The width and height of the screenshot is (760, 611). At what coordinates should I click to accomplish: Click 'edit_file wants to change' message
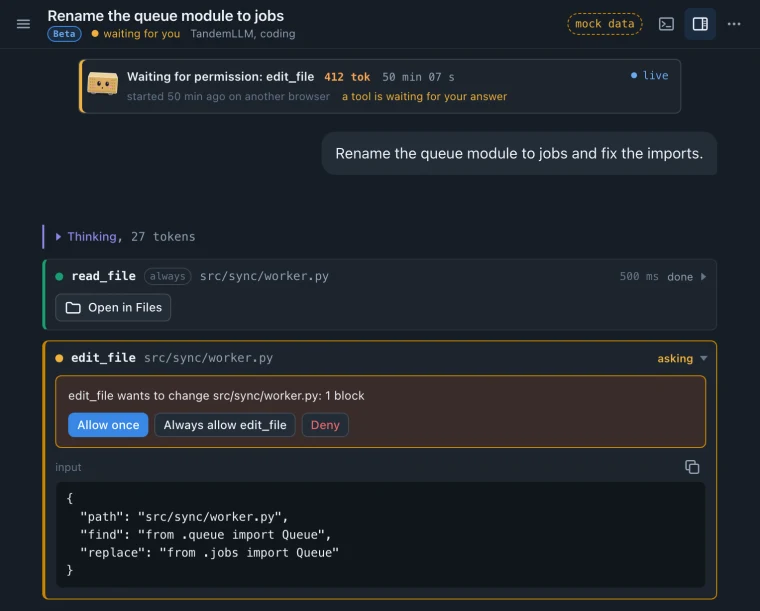click(216, 395)
